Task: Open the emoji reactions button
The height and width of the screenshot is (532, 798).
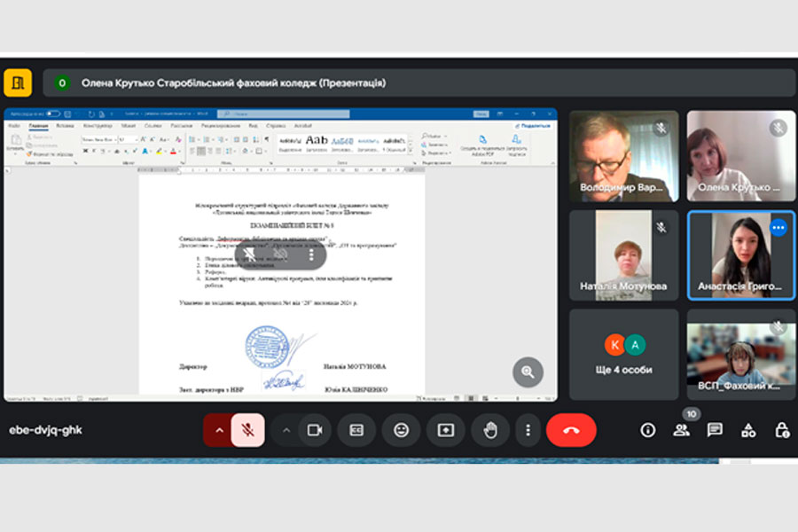Action: [x=401, y=430]
